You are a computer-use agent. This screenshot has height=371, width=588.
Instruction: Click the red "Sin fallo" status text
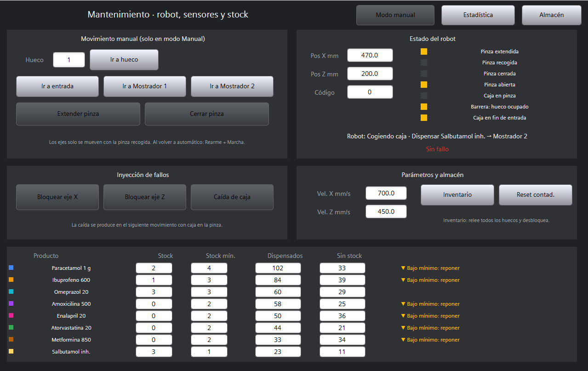[x=437, y=149]
